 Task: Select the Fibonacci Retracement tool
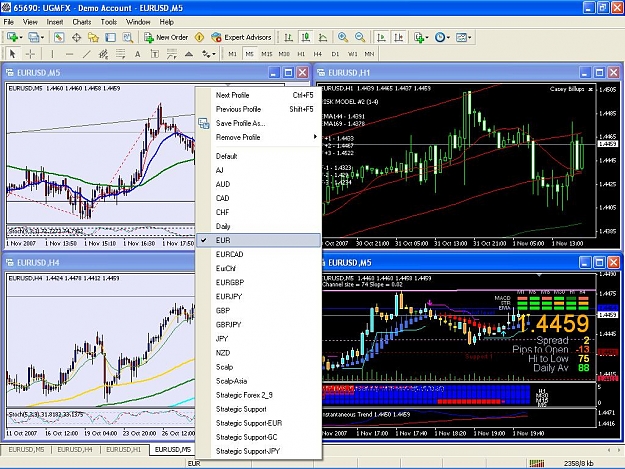pos(121,54)
